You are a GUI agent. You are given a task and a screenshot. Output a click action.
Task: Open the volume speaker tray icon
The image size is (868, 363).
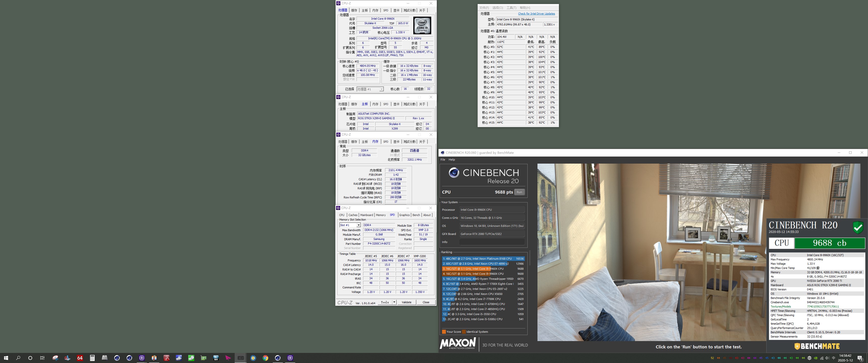pyautogui.click(x=828, y=358)
